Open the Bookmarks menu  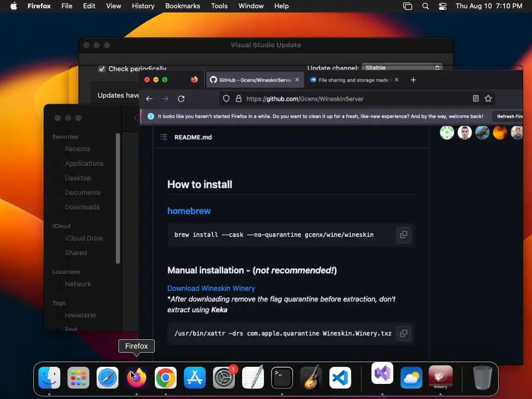(182, 6)
